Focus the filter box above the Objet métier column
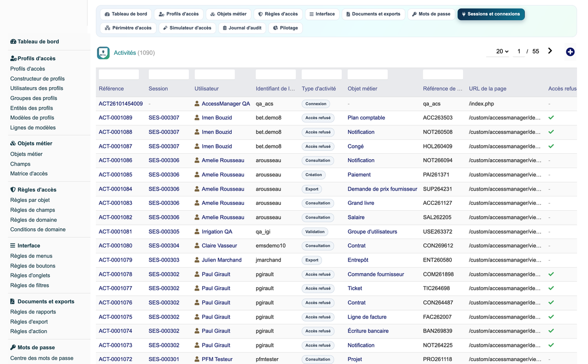Image resolution: width=588 pixels, height=364 pixels. tap(367, 74)
